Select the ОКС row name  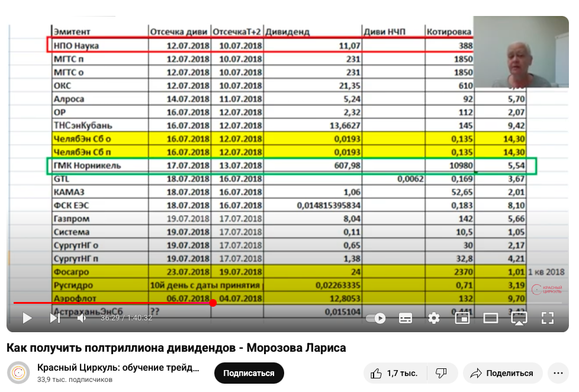pos(62,86)
